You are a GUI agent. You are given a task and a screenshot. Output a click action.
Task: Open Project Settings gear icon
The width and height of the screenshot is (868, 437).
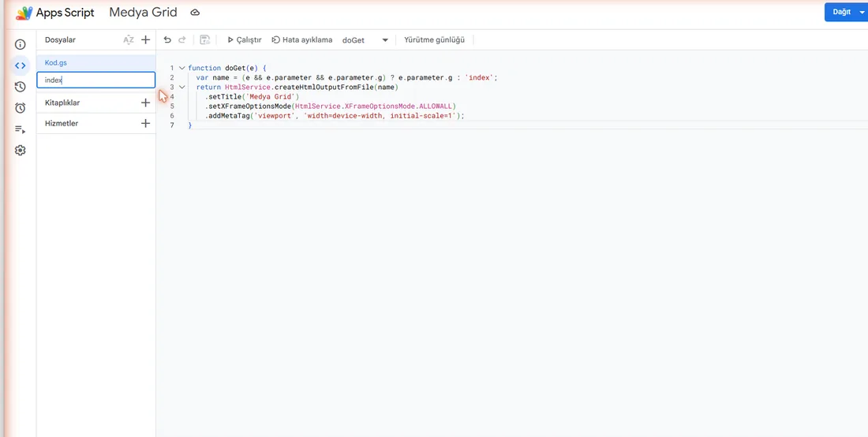coord(20,150)
